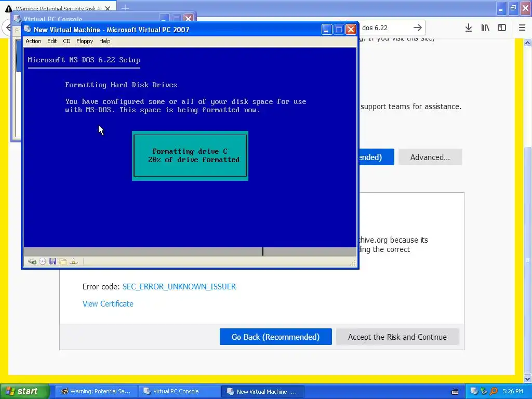532x399 pixels.
Task: Click Accept the Risk and Continue
Action: coord(397,337)
